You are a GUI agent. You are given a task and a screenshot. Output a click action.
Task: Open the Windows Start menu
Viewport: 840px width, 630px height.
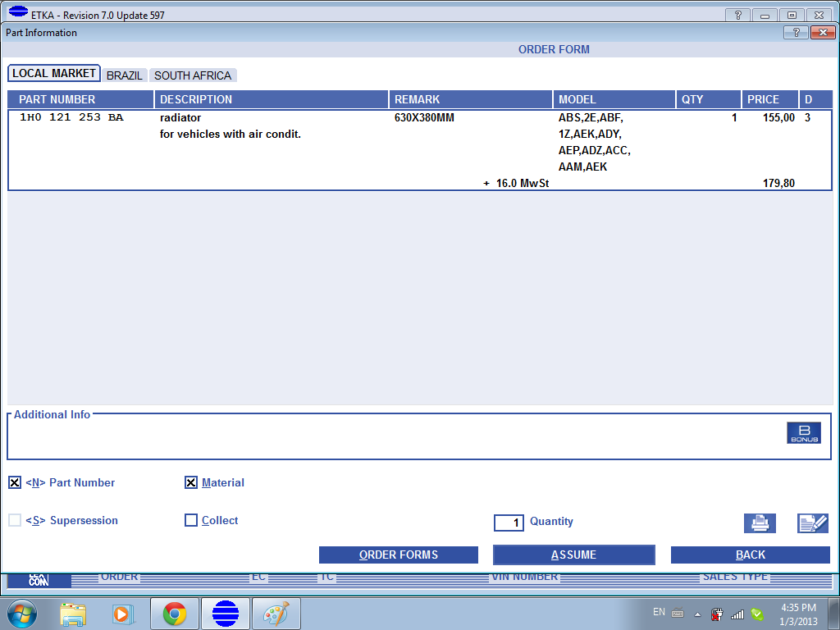(x=22, y=613)
